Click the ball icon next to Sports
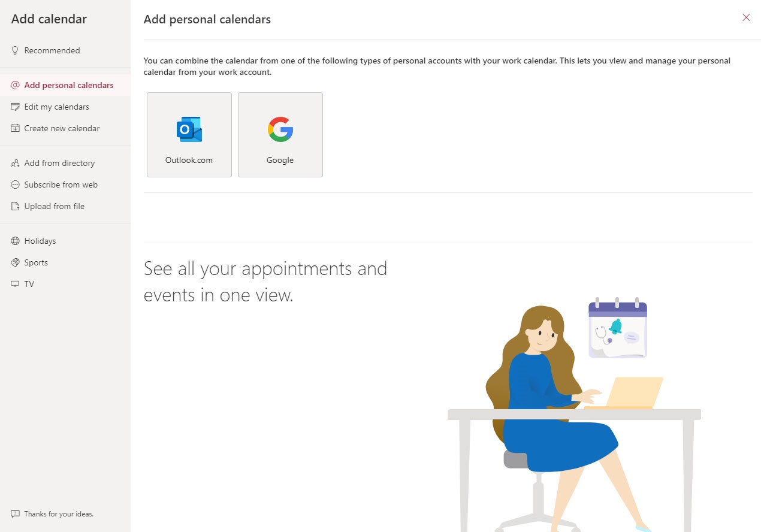 [x=16, y=262]
